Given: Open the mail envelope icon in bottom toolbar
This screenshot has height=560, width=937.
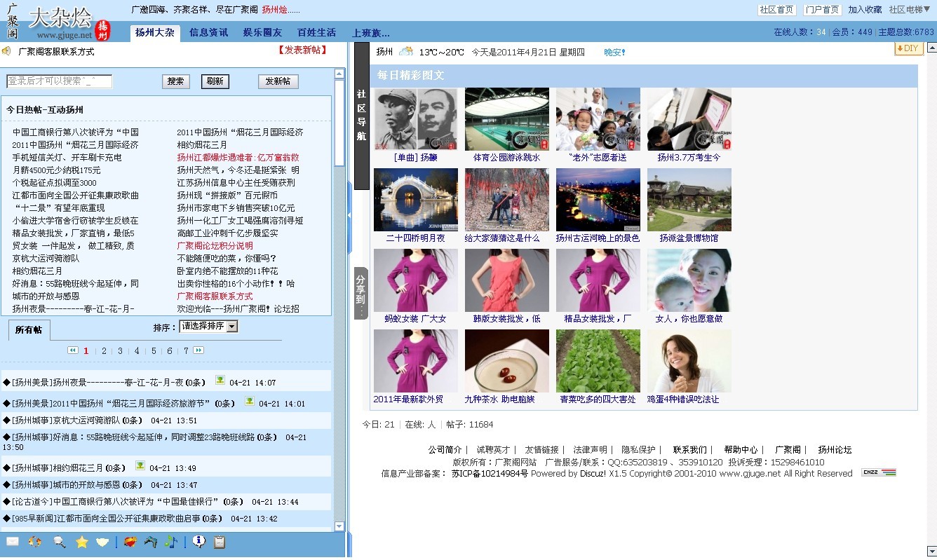Looking at the screenshot, I should [x=12, y=542].
